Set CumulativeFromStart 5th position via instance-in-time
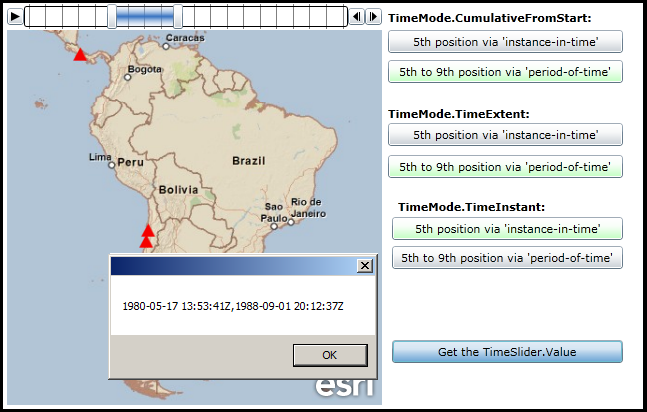Screen dimensions: 647x412 (x=505, y=41)
